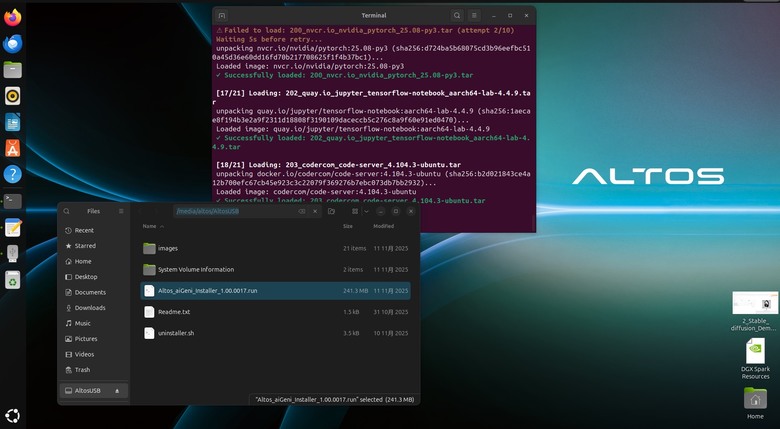Image resolution: width=780 pixels, height=429 pixels.
Task: Sort files by Size column
Action: (x=348, y=226)
